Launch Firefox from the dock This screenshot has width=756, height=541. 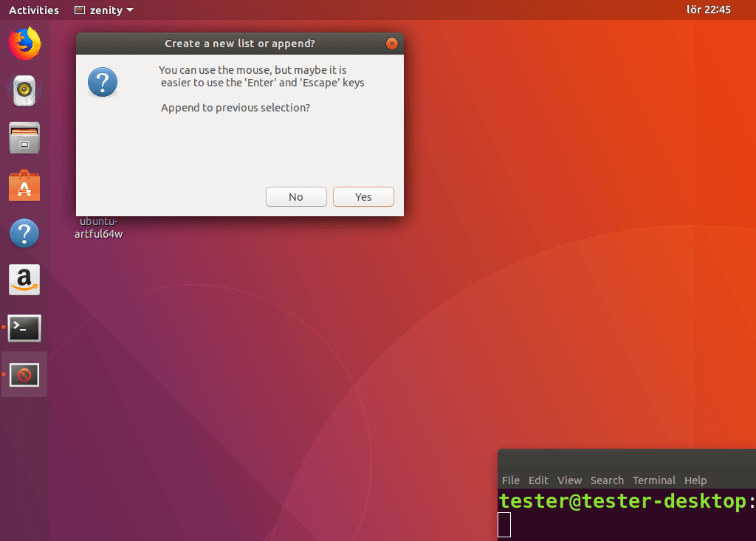[x=24, y=44]
